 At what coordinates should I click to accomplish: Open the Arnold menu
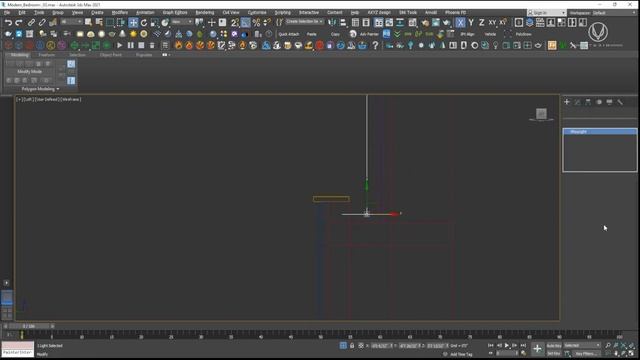pyautogui.click(x=431, y=13)
